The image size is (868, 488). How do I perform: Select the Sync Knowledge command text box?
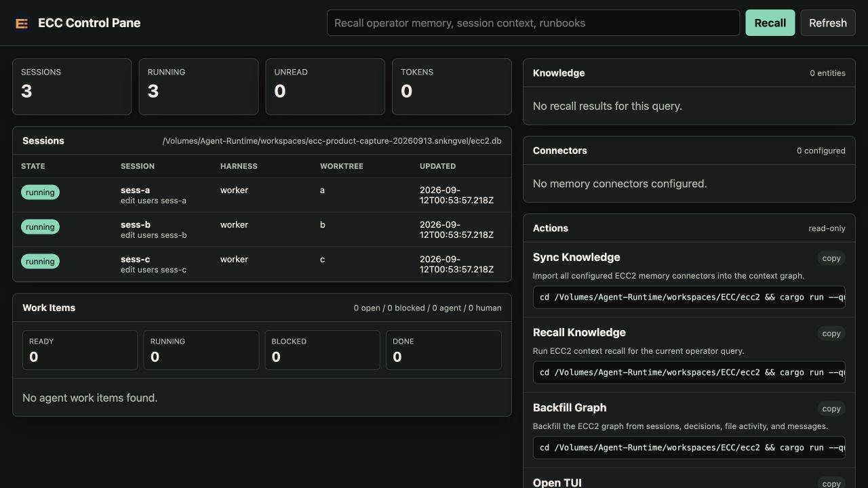click(689, 297)
